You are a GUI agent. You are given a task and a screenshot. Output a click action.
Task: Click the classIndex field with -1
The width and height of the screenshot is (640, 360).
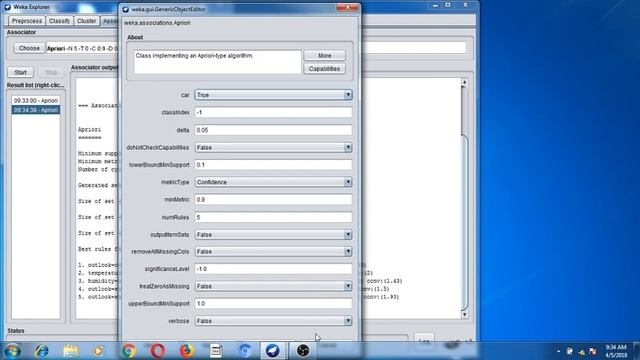273,112
